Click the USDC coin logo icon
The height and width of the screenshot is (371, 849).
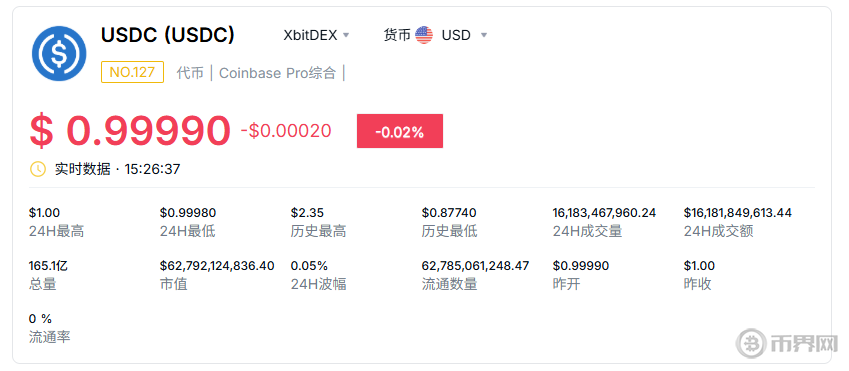59,53
